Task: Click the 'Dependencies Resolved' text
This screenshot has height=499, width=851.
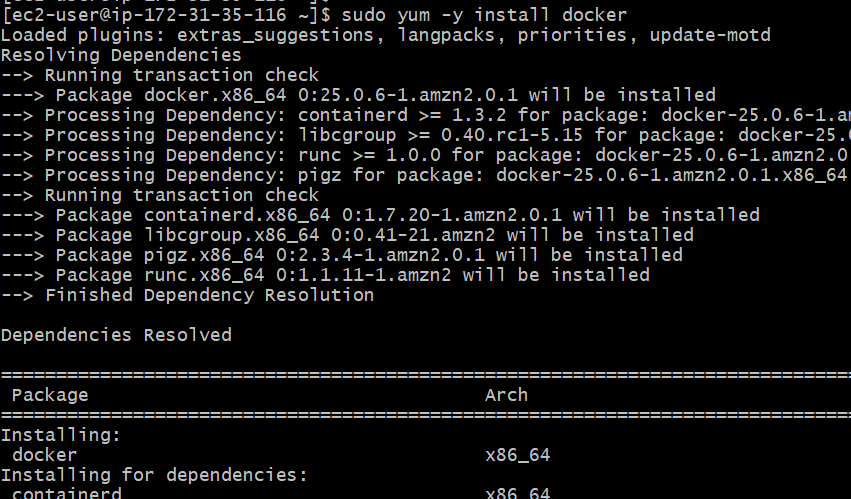Action: [x=116, y=335]
